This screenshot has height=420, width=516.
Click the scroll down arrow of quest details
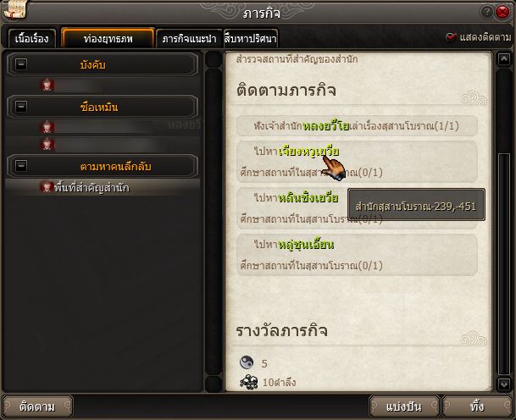coord(504,384)
